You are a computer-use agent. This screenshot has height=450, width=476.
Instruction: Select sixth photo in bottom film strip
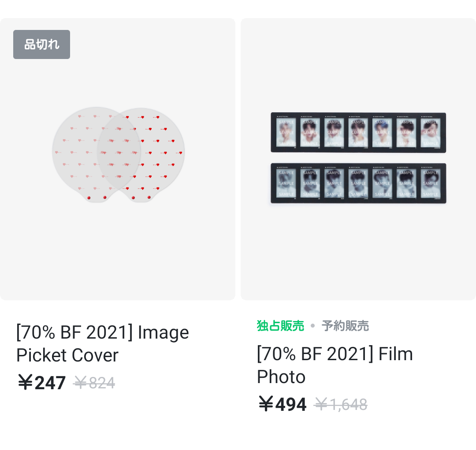coord(406,183)
